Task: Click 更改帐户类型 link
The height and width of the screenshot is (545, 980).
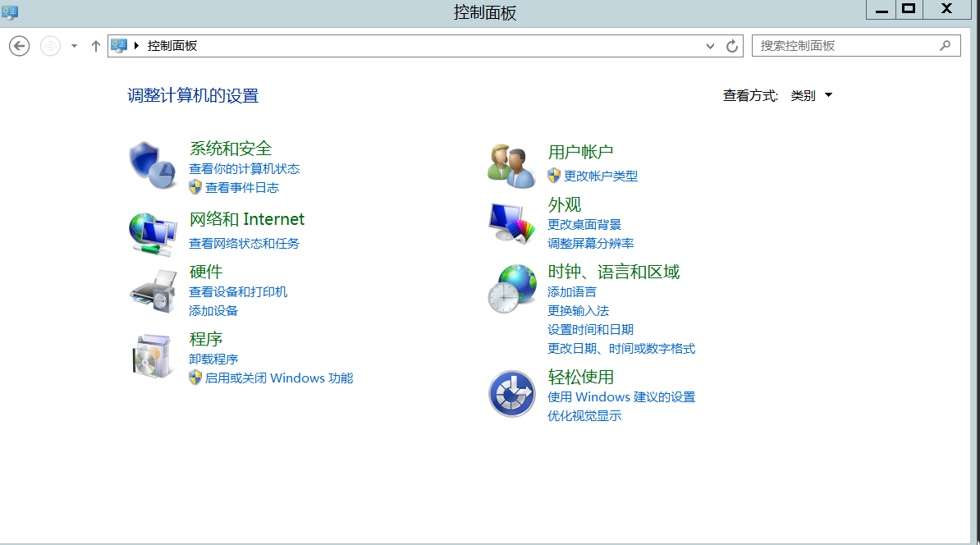Action: pyautogui.click(x=601, y=176)
